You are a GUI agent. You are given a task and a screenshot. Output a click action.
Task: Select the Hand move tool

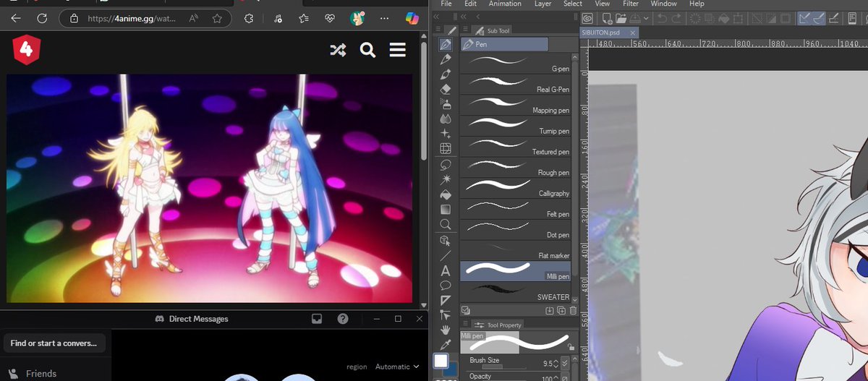point(446,330)
